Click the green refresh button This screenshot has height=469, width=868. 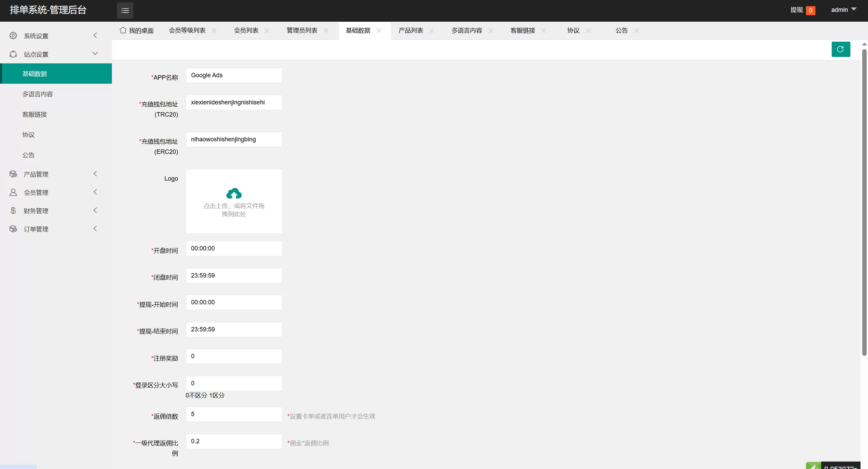[x=841, y=49]
